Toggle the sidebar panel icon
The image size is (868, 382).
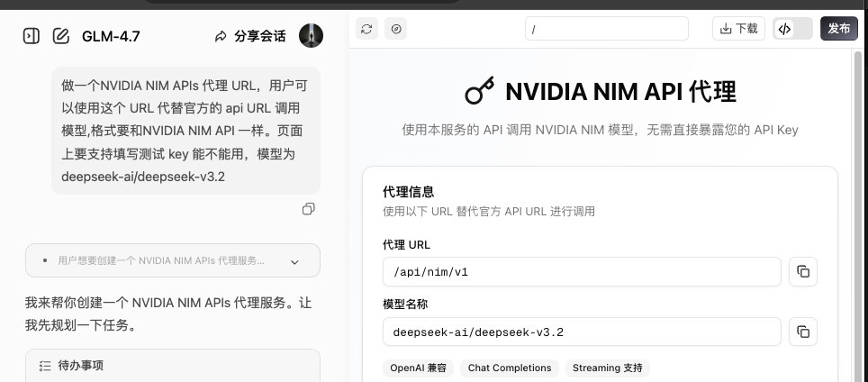(x=31, y=36)
